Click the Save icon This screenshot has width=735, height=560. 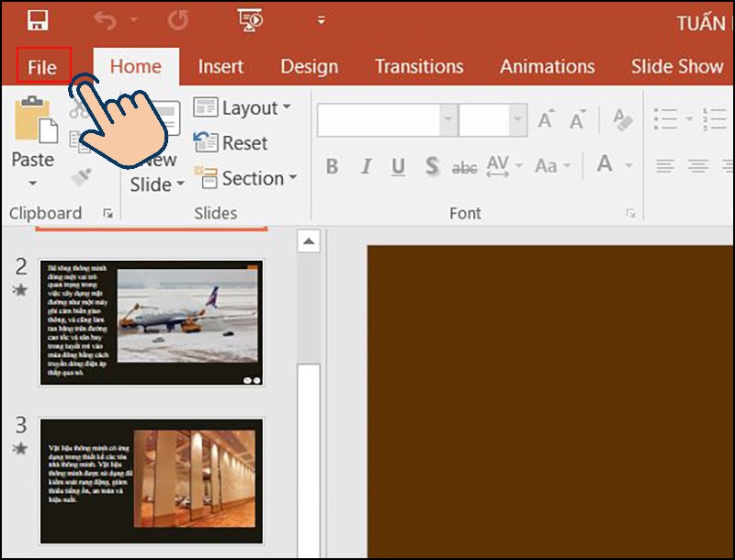coord(39,18)
